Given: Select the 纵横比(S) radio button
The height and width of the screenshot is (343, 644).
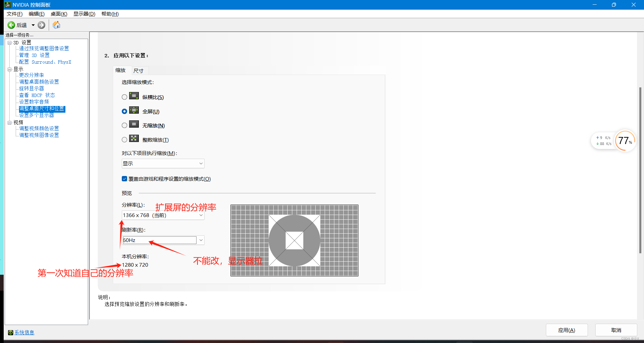Looking at the screenshot, I should coord(124,97).
